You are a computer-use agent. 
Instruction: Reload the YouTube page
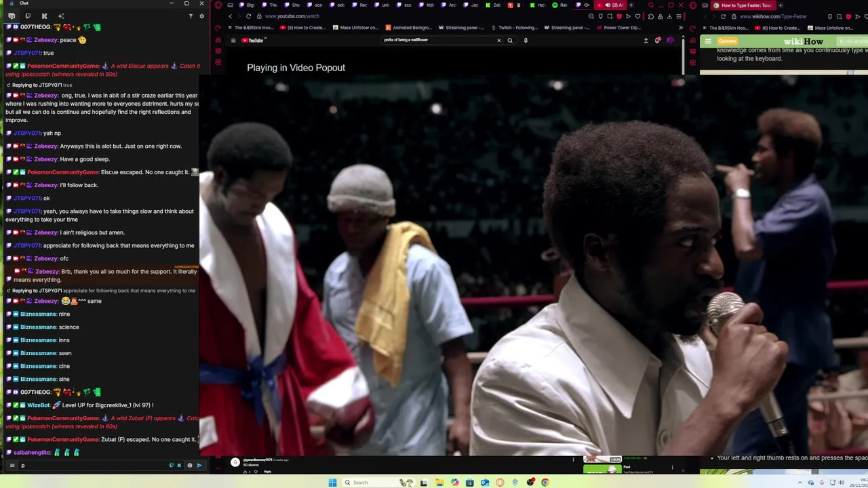click(248, 16)
